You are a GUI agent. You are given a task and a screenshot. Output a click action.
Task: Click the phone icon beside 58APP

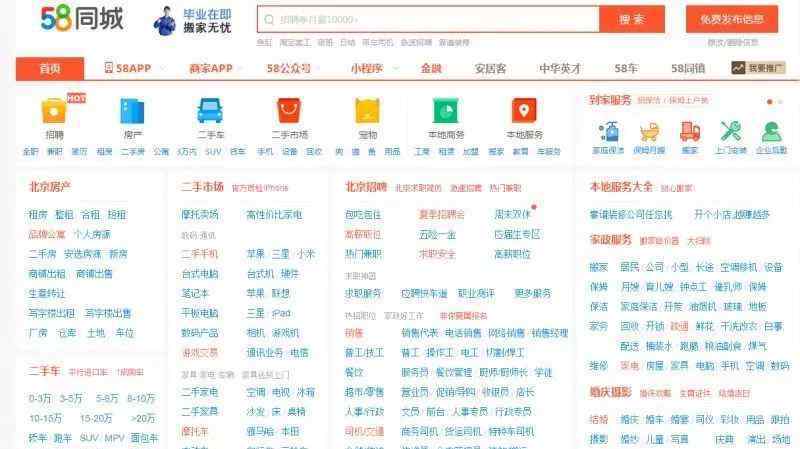pos(108,68)
